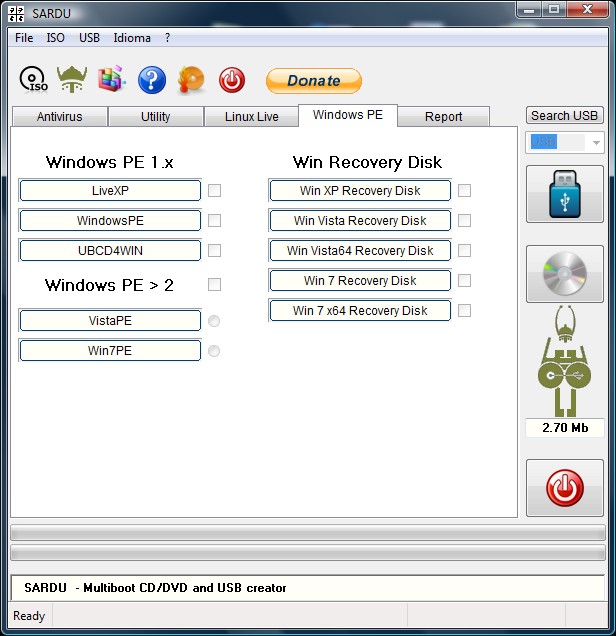Image resolution: width=616 pixels, height=636 pixels.
Task: Click the LiveXP button
Action: click(x=110, y=190)
